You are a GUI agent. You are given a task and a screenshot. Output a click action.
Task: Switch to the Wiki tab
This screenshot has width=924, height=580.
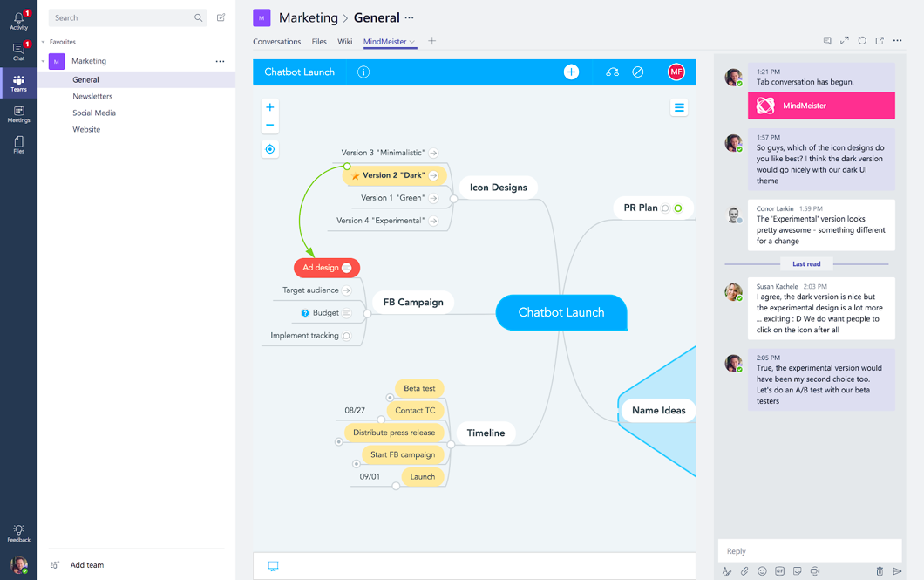(x=344, y=41)
